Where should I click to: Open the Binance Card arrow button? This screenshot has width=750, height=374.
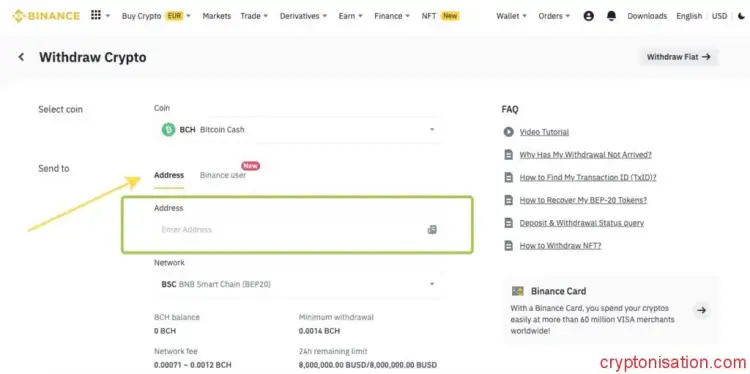tap(701, 310)
